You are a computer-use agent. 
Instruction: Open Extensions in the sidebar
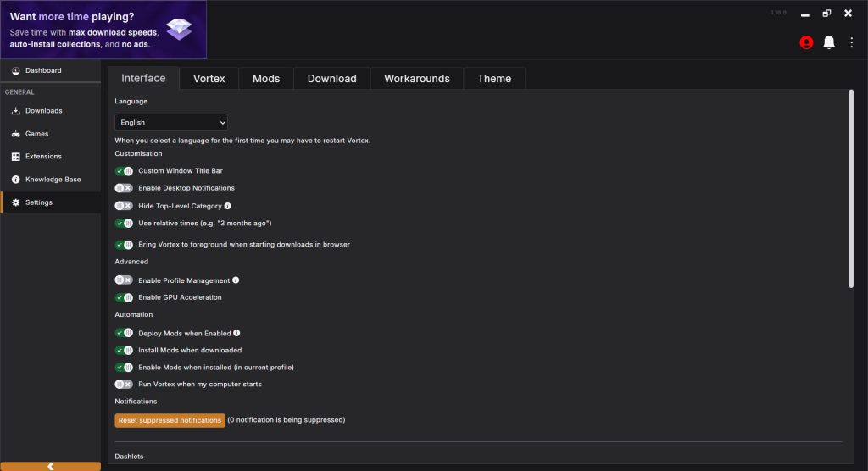click(50, 157)
